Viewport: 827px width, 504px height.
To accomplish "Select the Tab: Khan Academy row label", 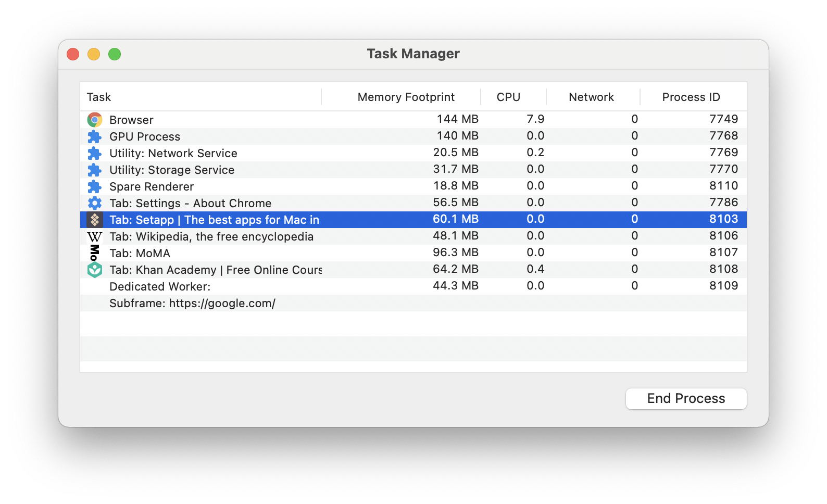I will (x=216, y=270).
